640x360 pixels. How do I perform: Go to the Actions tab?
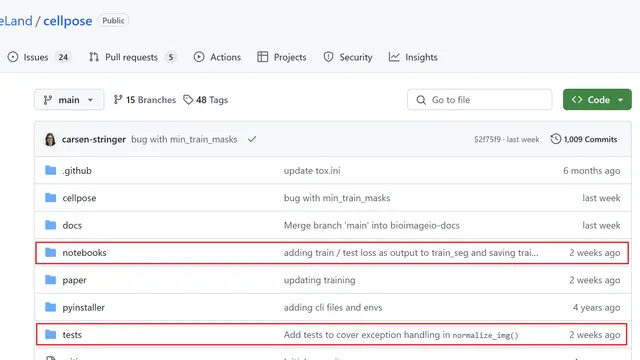(x=217, y=57)
